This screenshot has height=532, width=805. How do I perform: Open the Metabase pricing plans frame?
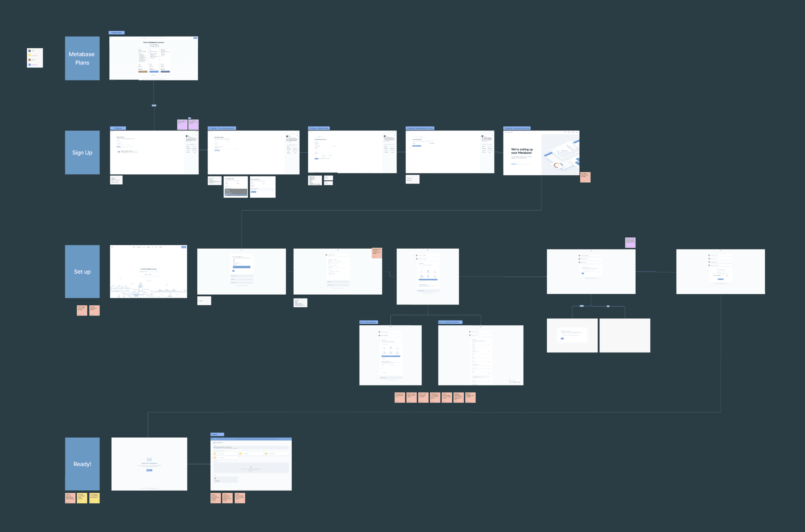click(x=153, y=58)
